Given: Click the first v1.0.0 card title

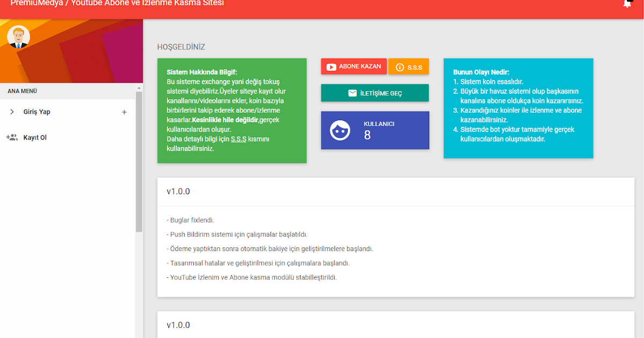Looking at the screenshot, I should click(x=178, y=192).
